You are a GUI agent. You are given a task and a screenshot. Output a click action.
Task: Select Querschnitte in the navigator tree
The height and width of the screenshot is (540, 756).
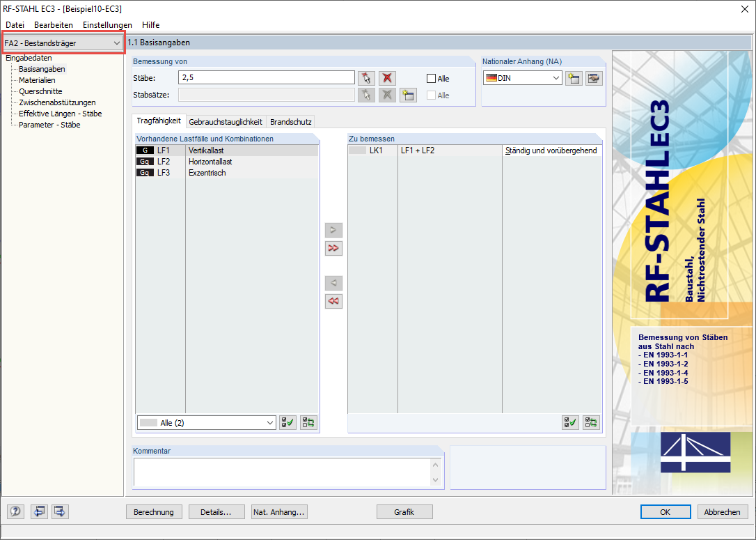pos(40,91)
